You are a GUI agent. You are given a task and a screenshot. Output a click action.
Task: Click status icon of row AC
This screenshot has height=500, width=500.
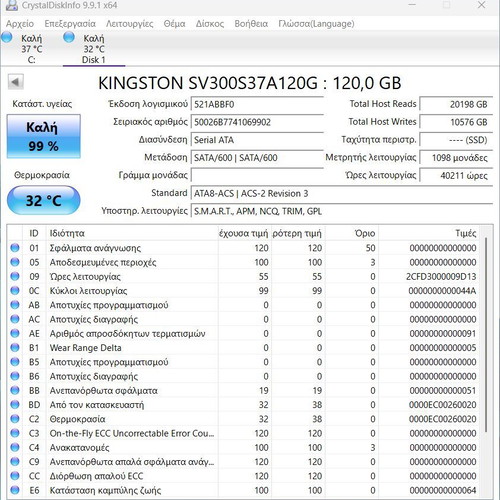click(15, 319)
